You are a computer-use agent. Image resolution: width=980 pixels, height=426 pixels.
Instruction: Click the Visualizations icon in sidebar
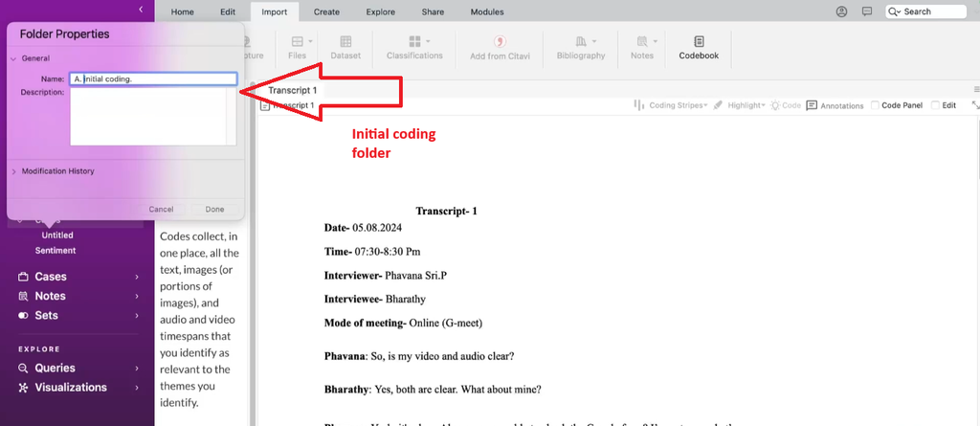[x=23, y=387]
